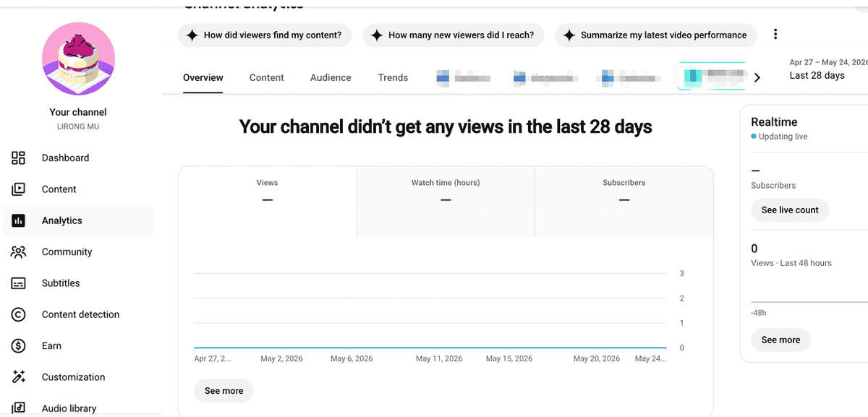Click the See live count button

pyautogui.click(x=790, y=210)
